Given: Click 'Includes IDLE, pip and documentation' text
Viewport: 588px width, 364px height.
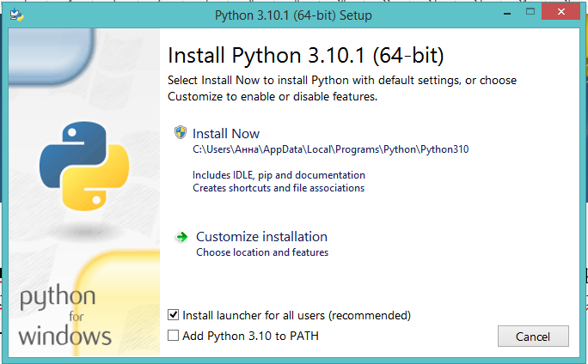Looking at the screenshot, I should point(278,175).
